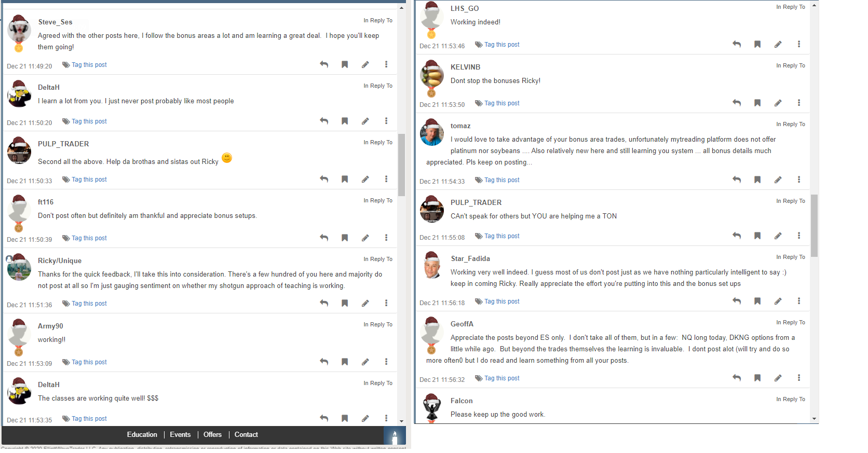The image size is (868, 453).
Task: Reply to GeoffA's post
Action: (737, 378)
